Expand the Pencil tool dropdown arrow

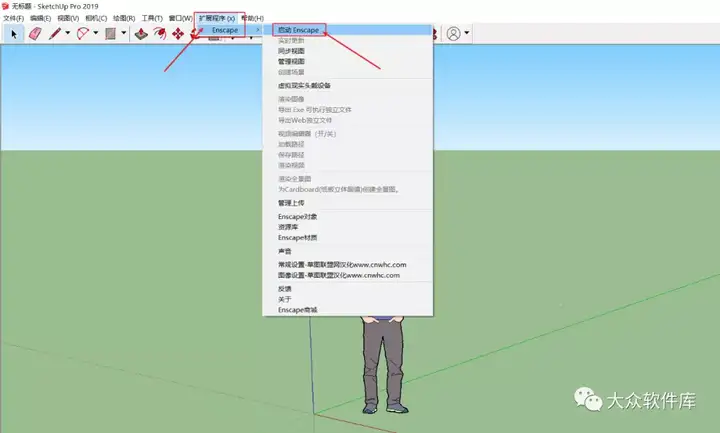click(68, 33)
